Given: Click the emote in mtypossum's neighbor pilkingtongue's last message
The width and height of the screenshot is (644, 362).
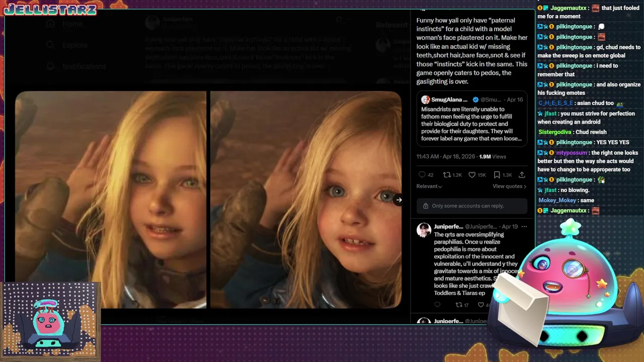Looking at the screenshot, I should [x=601, y=179].
